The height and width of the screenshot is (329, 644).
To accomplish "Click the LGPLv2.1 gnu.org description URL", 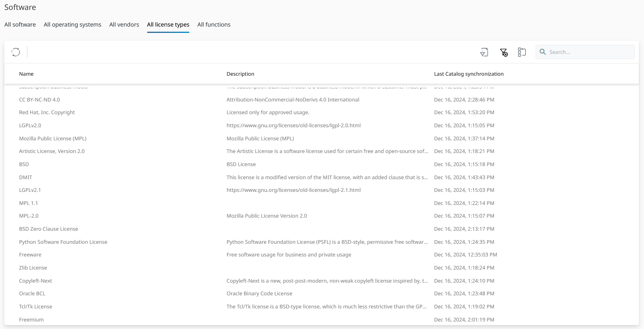I will (293, 190).
